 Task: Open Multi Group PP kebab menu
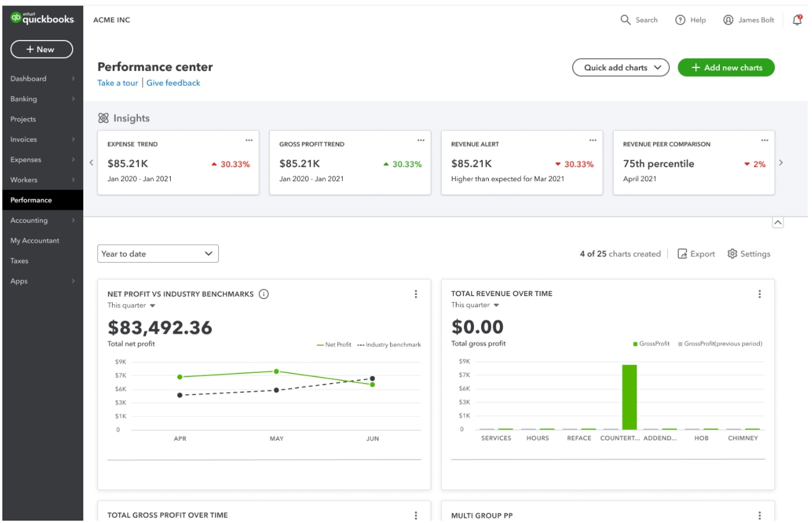(760, 515)
